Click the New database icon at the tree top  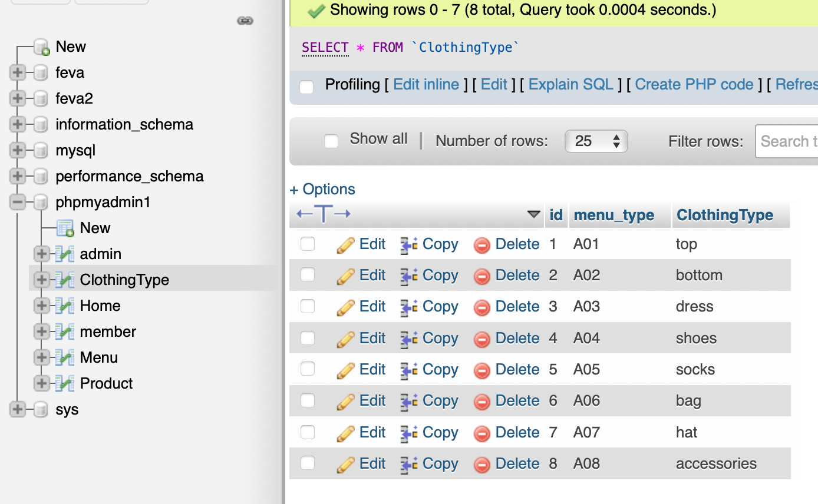(x=40, y=46)
